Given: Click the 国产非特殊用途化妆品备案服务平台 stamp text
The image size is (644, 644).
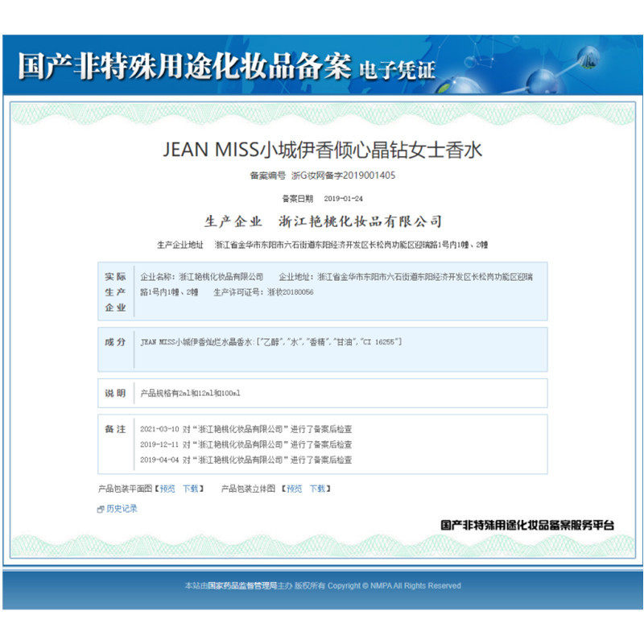Looking at the screenshot, I should pyautogui.click(x=527, y=524).
